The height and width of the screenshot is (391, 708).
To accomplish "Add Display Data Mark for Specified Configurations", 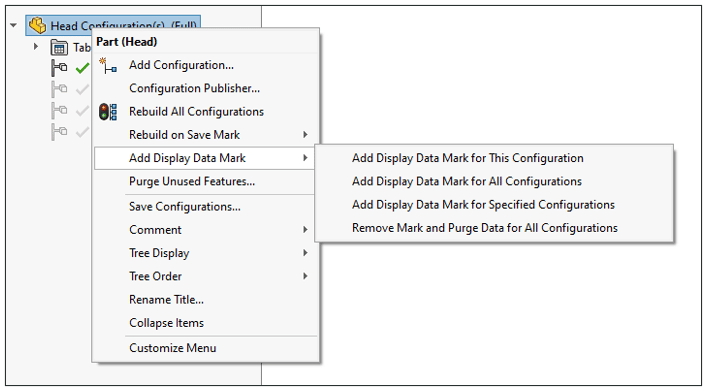I will [x=483, y=205].
